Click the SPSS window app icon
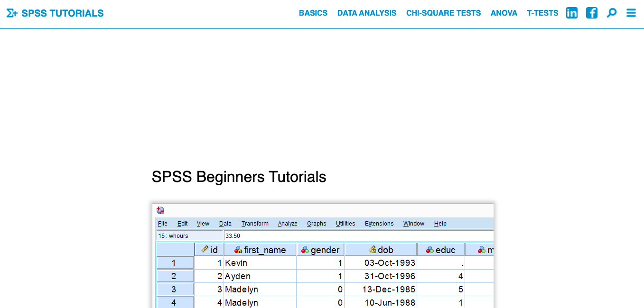 click(160, 210)
